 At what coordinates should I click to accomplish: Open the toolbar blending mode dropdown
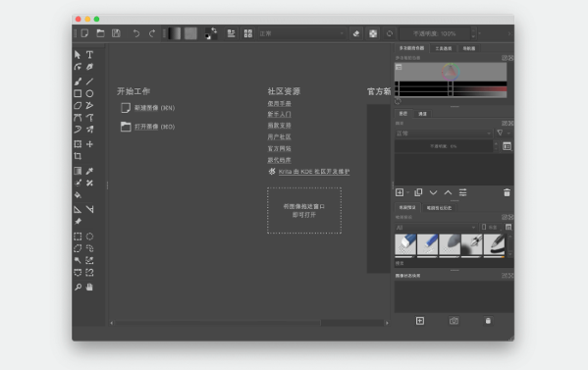[x=301, y=33]
